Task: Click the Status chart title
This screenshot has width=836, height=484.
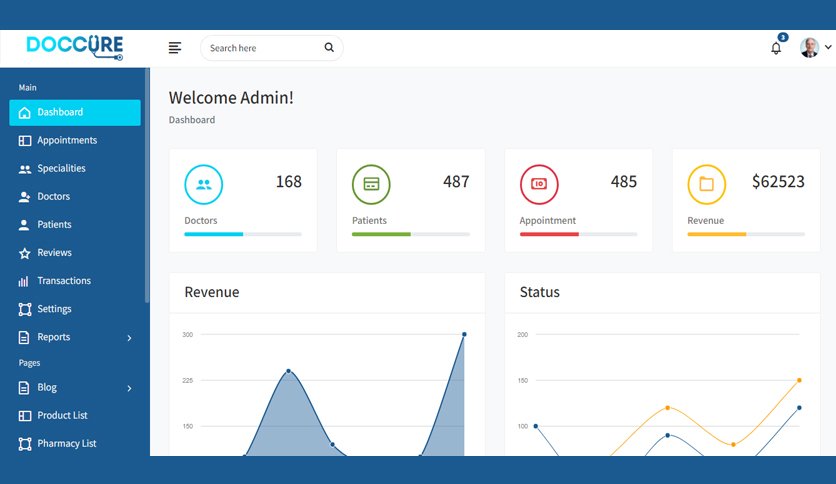Action: tap(540, 292)
